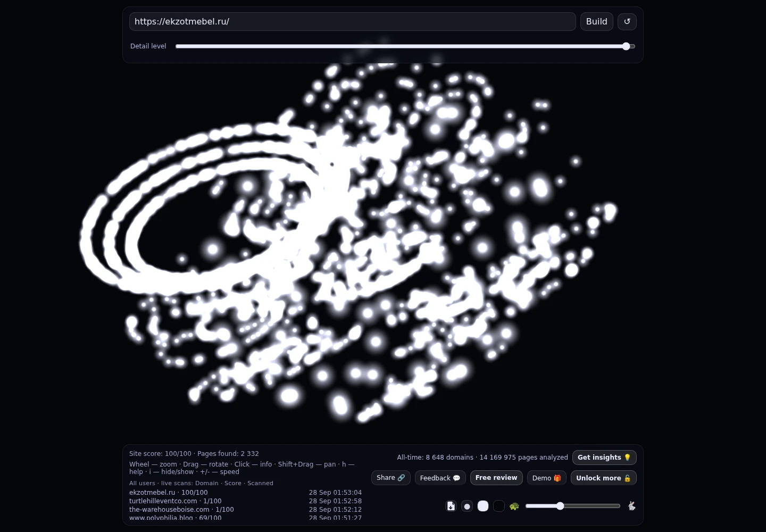Click the 28 Sep 01:52:58 timestamp
This screenshot has height=532, width=766.
tap(335, 501)
